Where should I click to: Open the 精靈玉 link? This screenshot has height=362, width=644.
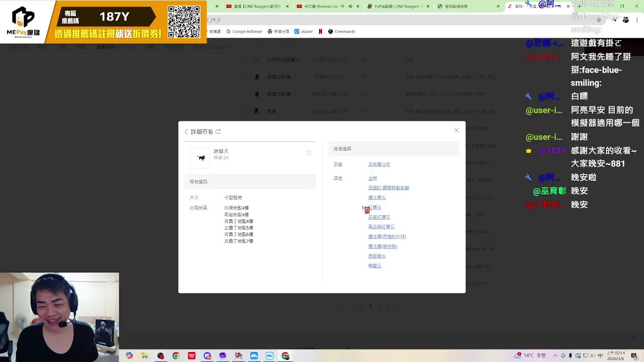[x=375, y=266]
